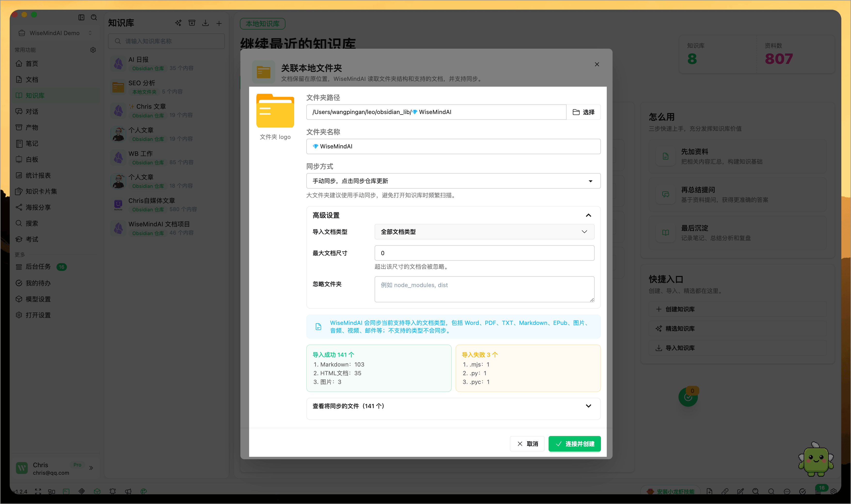
Task: Close the 关联本地文件夹 dialog
Action: coord(597,64)
